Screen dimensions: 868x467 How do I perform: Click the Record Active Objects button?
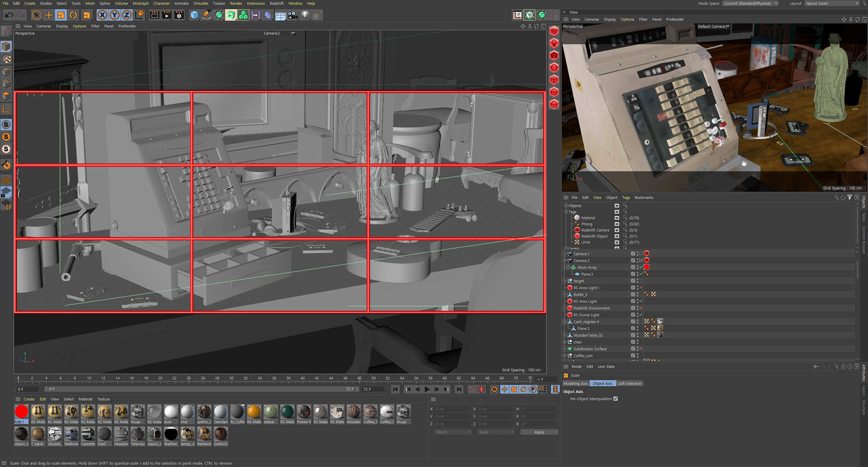point(472,389)
